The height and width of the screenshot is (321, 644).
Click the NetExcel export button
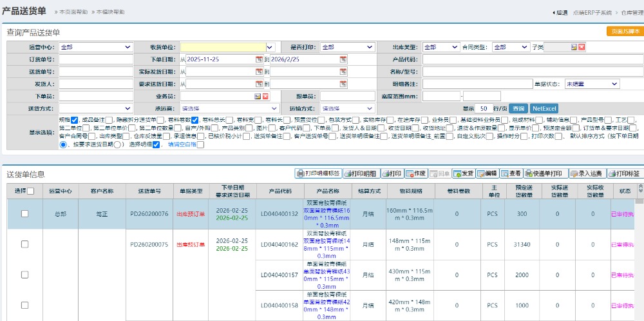(x=544, y=108)
